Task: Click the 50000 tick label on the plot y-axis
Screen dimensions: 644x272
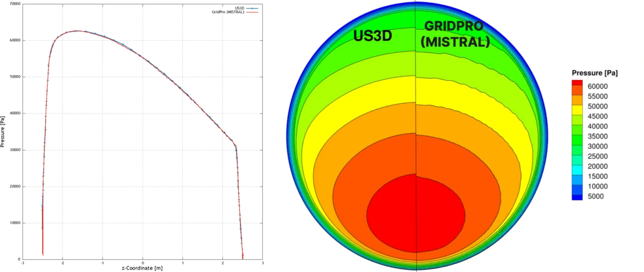Action: (x=15, y=77)
